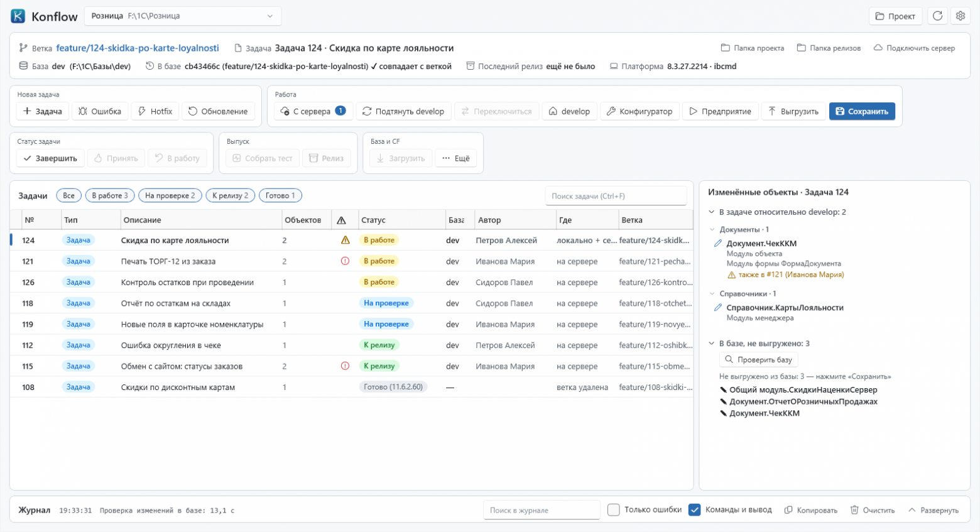Click the refresh icon in the top bar
This screenshot has height=532, width=980.
click(x=937, y=16)
